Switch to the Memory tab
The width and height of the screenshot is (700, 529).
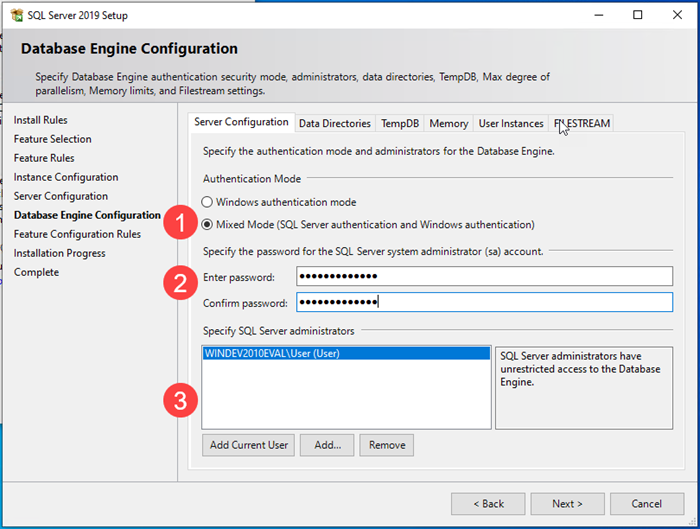(449, 124)
